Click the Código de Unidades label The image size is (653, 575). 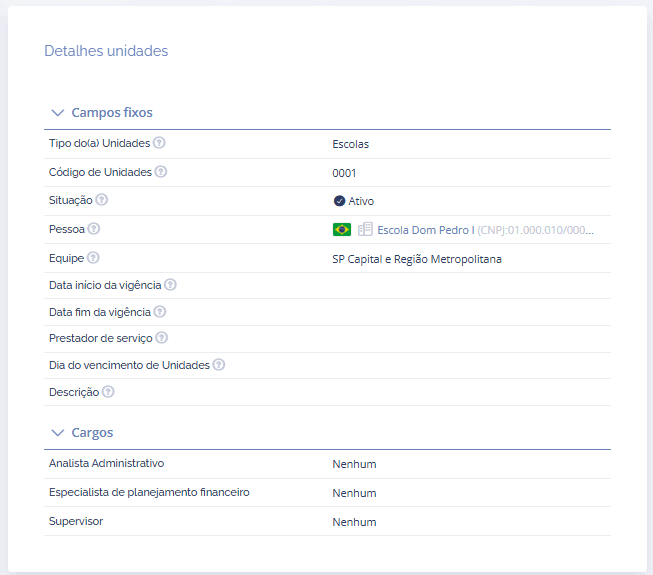100,172
